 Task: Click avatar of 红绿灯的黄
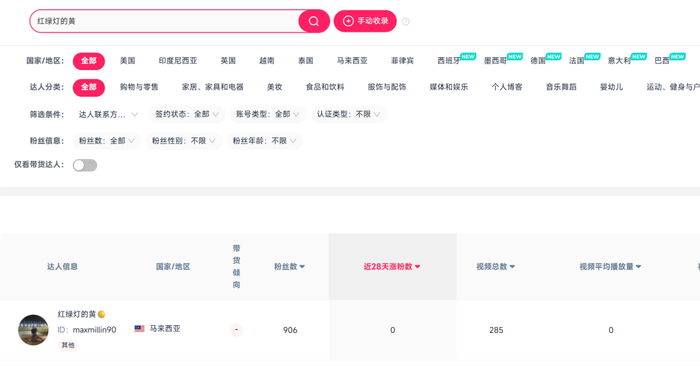point(33,330)
